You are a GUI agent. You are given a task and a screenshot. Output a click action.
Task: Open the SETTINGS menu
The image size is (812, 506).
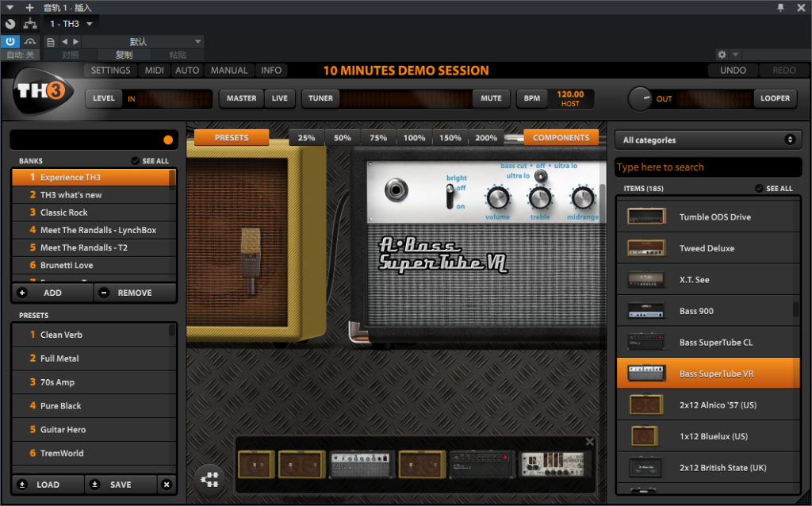[111, 71]
